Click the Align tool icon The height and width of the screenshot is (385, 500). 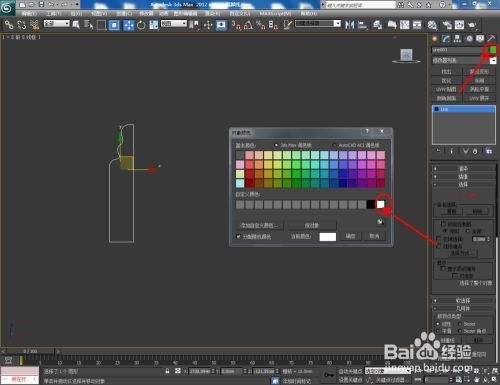pos(362,25)
